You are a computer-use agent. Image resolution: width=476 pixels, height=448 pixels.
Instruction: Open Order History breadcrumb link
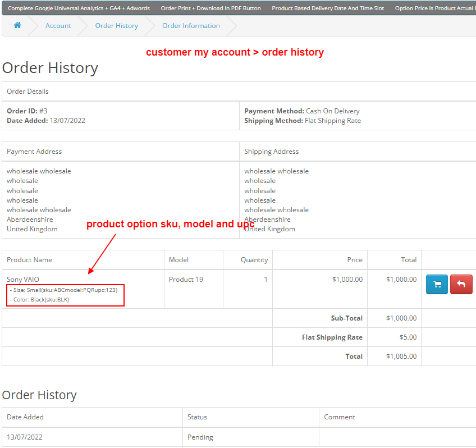116,26
